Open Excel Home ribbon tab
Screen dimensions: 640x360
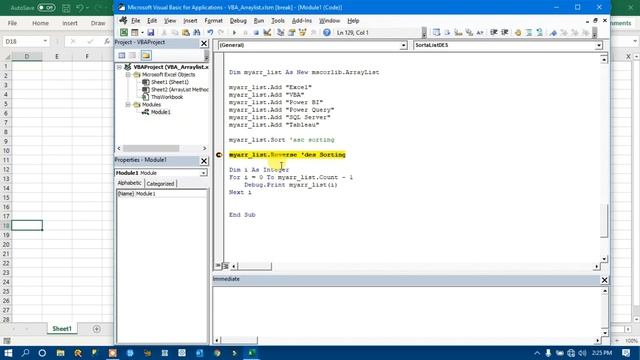(40, 23)
